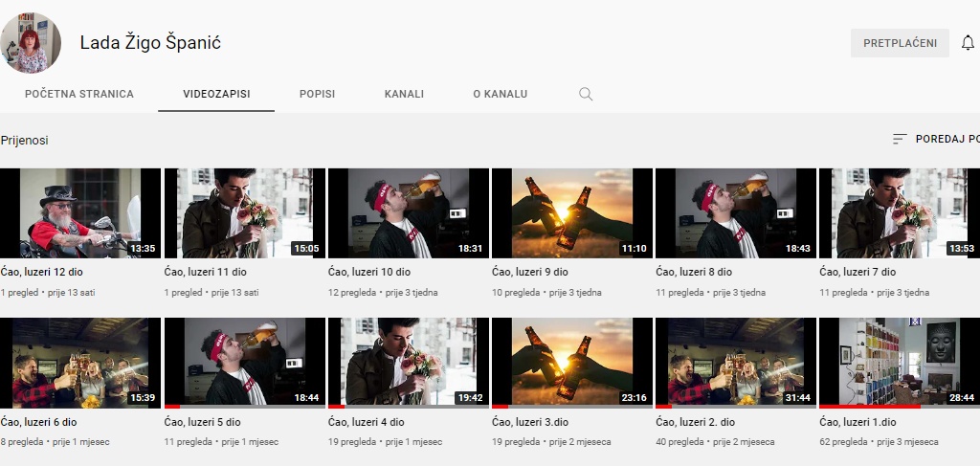Click Lada Žigo Španić channel avatar
This screenshot has height=466, width=980.
(31, 43)
